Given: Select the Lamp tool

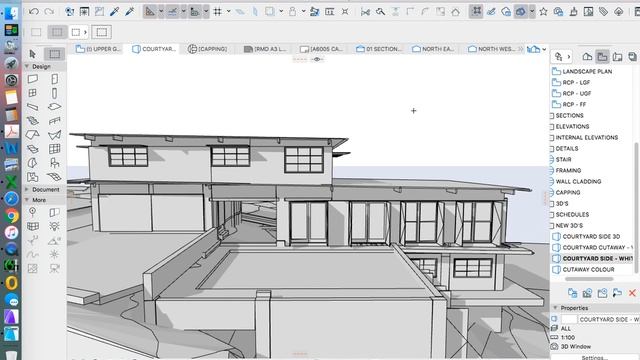Looking at the screenshot, I should pos(54,226).
